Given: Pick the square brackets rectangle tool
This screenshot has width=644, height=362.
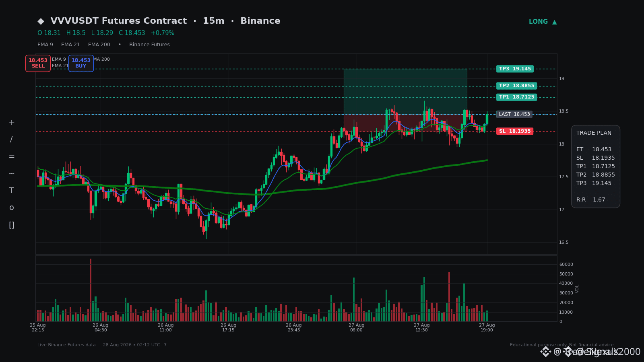Looking at the screenshot, I should (12, 225).
